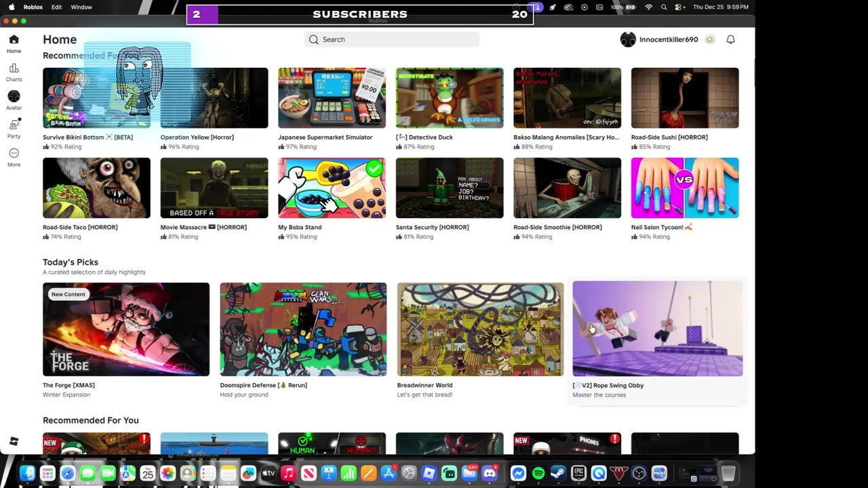Click the Today's Picks heading
This screenshot has height=488, width=868.
tap(71, 262)
